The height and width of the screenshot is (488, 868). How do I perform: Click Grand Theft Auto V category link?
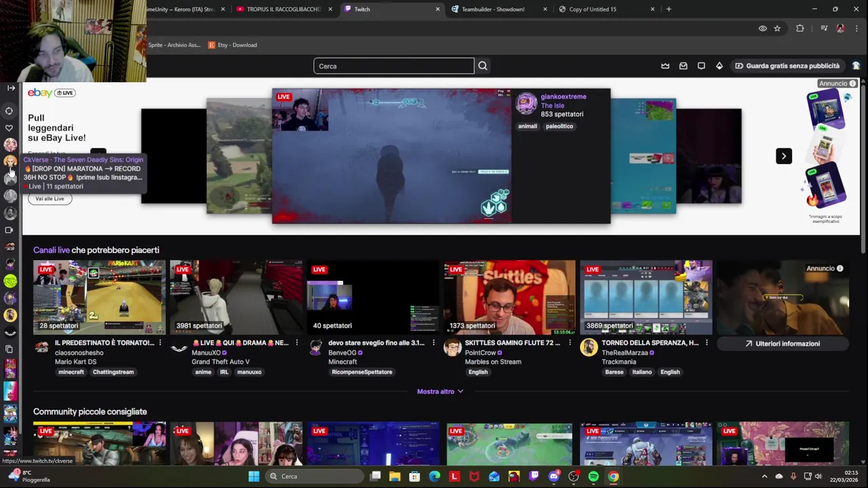[220, 362]
